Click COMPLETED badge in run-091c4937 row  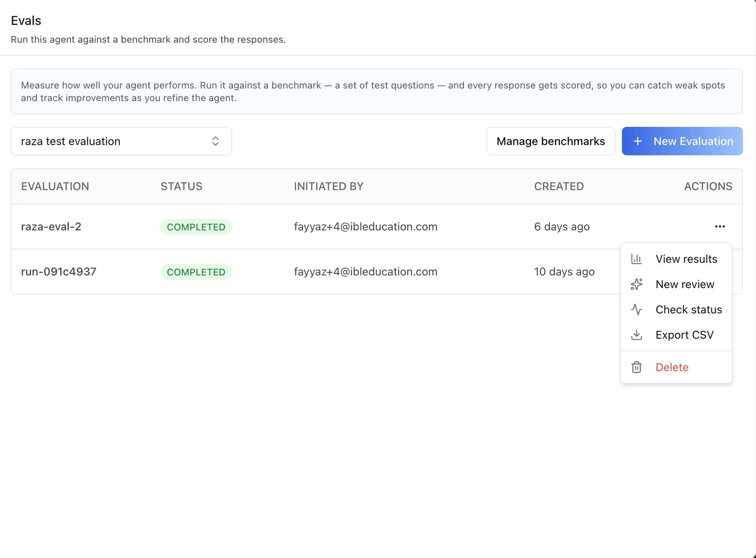click(196, 272)
